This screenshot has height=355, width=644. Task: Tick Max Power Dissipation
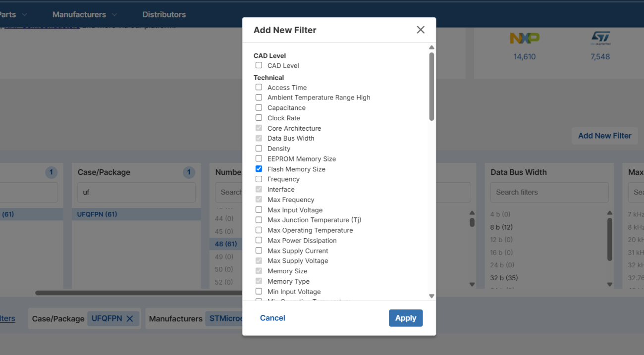coord(259,241)
